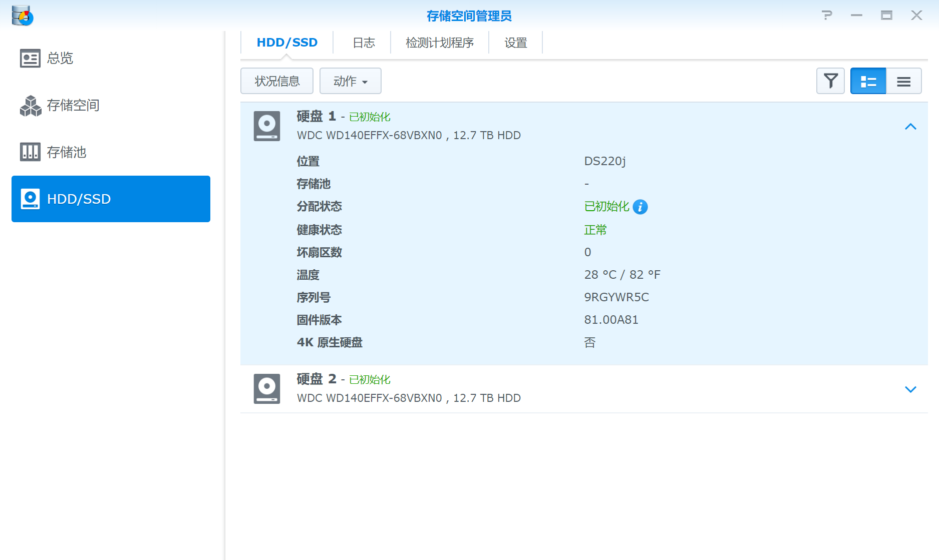Click the Storage Manager app logo icon
Viewport: 939px width, 560px height.
click(23, 16)
